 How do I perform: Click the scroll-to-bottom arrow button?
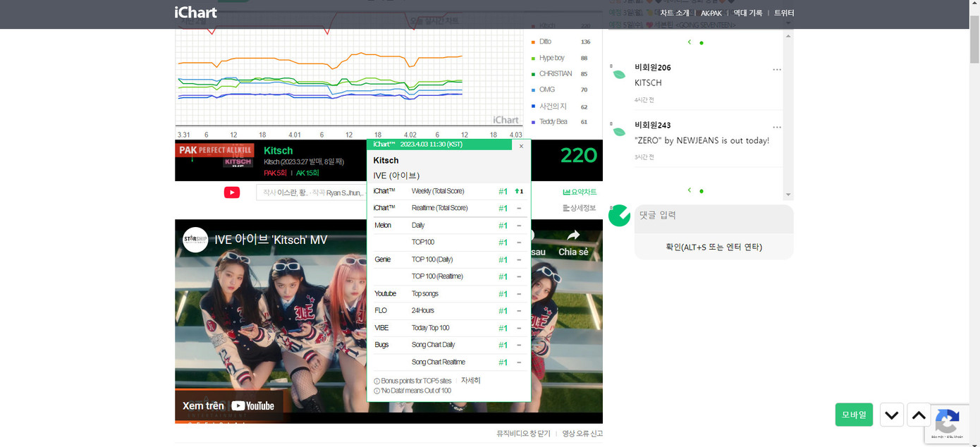point(891,415)
